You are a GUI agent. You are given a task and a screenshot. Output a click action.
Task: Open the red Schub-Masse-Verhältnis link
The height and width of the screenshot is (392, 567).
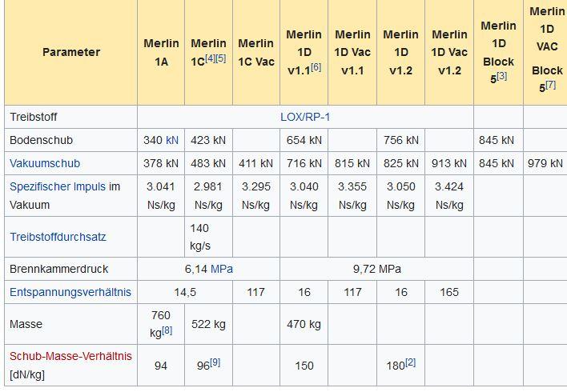[70, 356]
